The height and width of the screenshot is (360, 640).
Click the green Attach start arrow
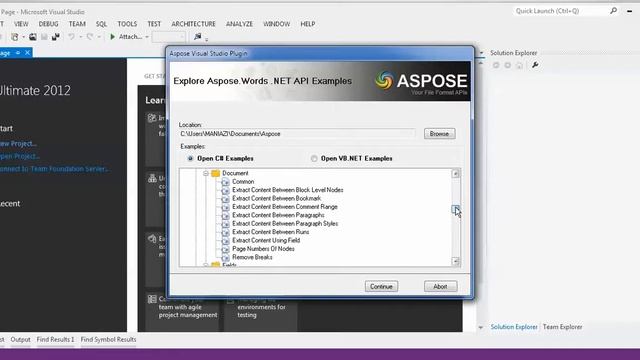tap(112, 37)
